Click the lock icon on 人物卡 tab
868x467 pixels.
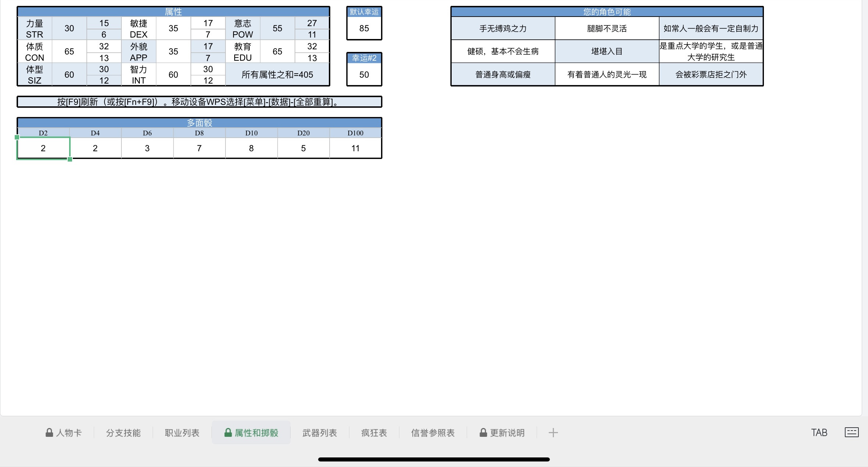pyautogui.click(x=49, y=432)
